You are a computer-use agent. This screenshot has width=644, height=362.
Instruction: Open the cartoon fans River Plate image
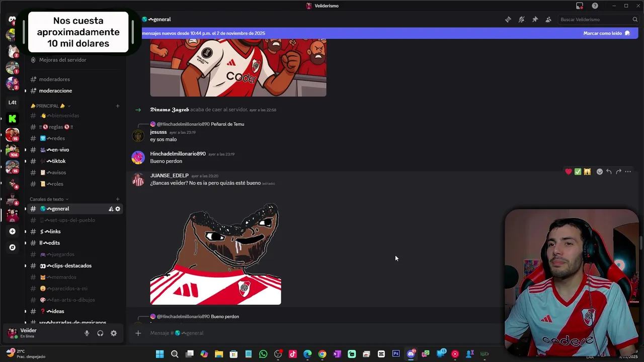click(238, 67)
